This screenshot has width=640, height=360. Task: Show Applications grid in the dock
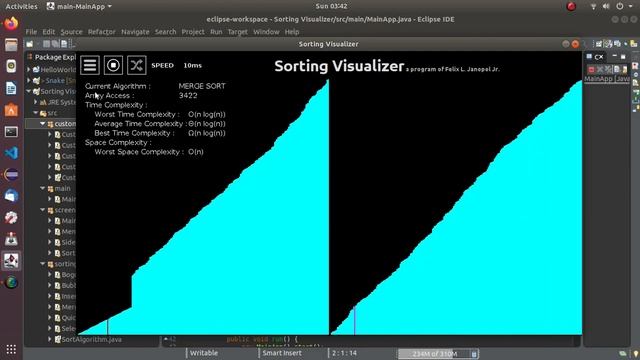(x=11, y=349)
